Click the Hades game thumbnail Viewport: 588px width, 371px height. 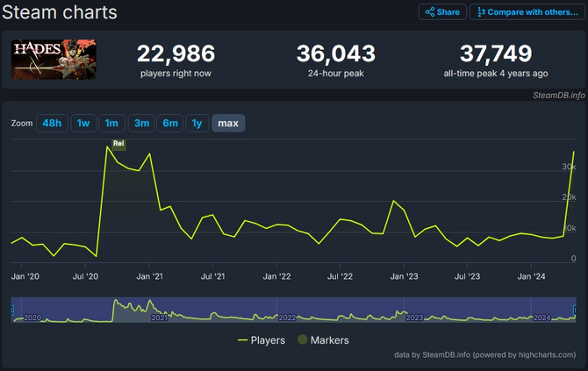(x=54, y=59)
